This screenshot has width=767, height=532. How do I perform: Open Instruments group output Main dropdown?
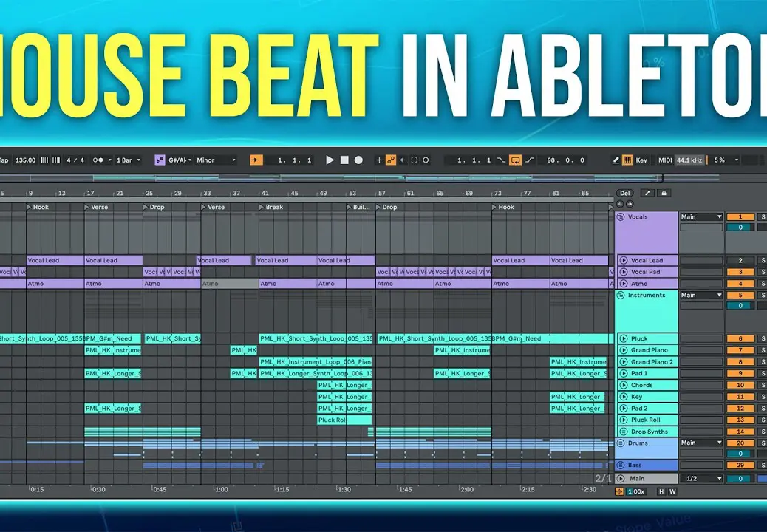(701, 295)
